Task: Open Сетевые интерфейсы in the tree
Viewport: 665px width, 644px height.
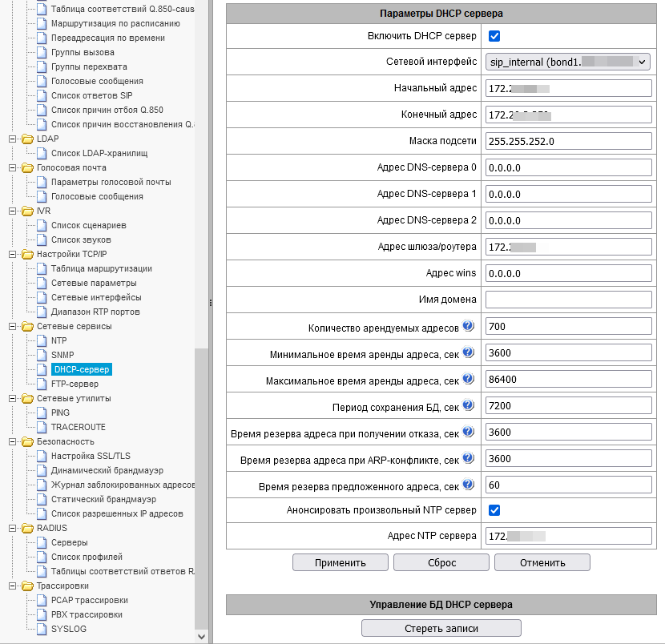Action: [96, 297]
